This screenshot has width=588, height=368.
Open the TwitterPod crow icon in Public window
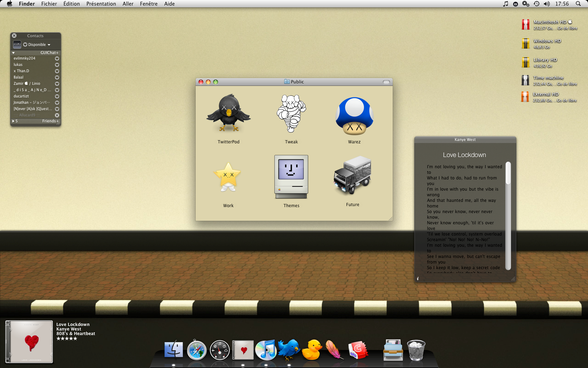tap(229, 113)
